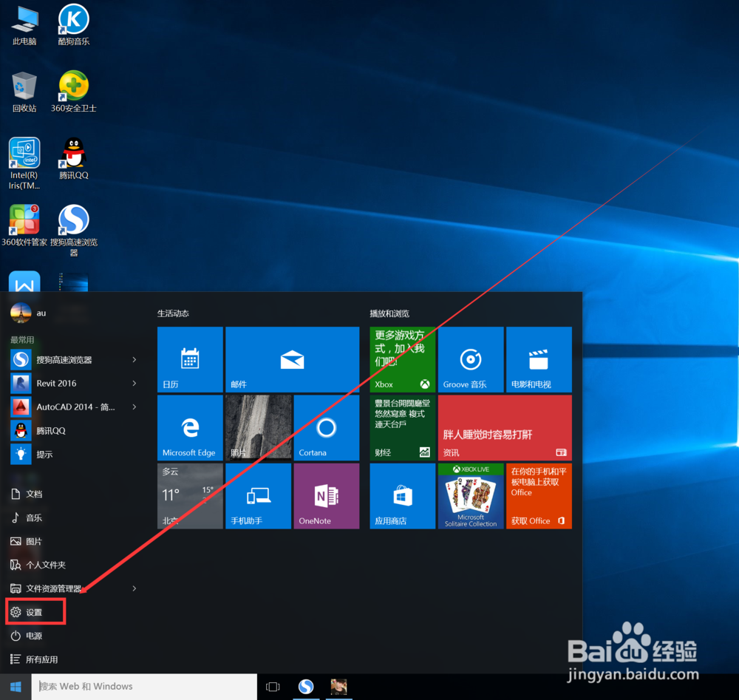Screen dimensions: 739x700
Task: Open the 电影和电视 tile
Action: pos(539,359)
